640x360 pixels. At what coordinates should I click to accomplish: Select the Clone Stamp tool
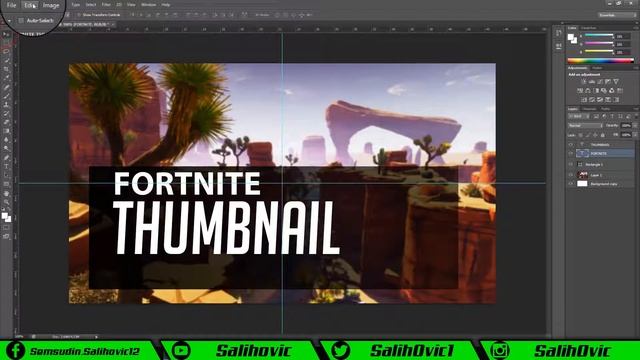click(x=6, y=104)
